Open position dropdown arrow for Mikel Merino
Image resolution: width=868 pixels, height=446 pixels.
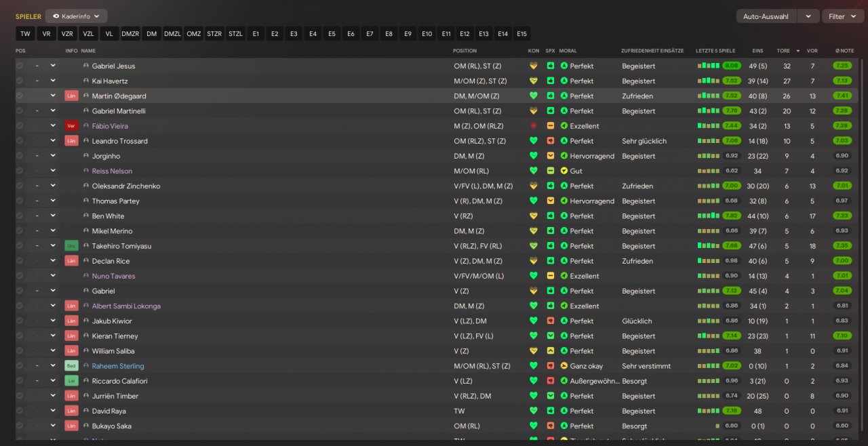click(x=53, y=231)
